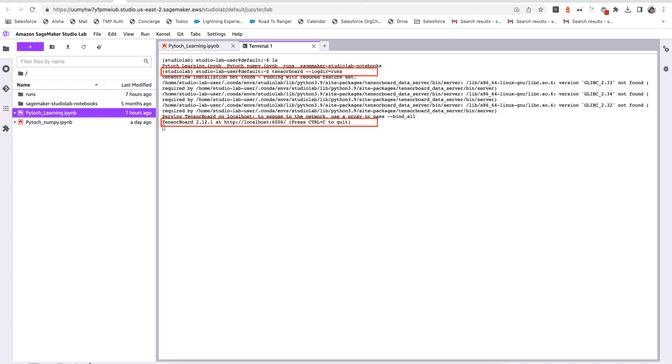672x364 pixels.
Task: Open the Extension Manager puzzle icon
Action: point(6,128)
